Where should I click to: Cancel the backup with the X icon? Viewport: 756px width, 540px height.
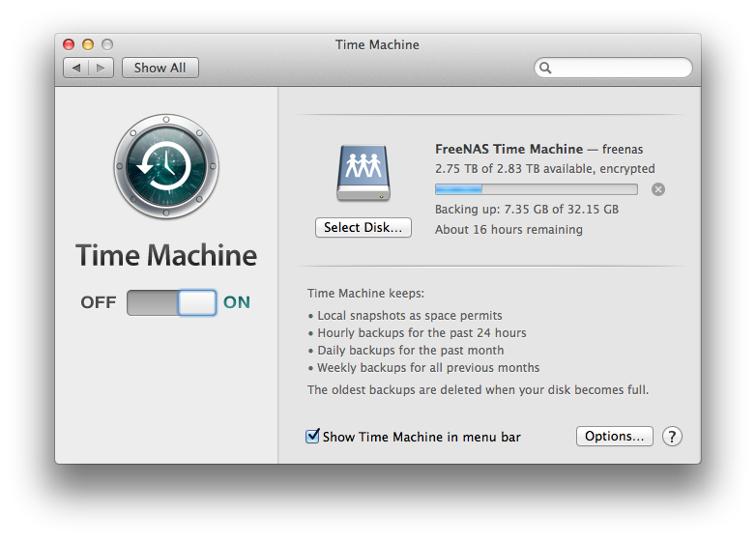(658, 189)
